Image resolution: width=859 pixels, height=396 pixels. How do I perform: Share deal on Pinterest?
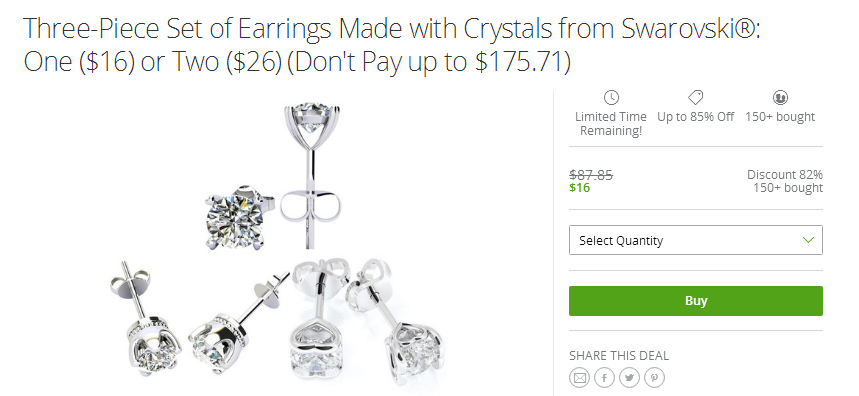tap(654, 377)
